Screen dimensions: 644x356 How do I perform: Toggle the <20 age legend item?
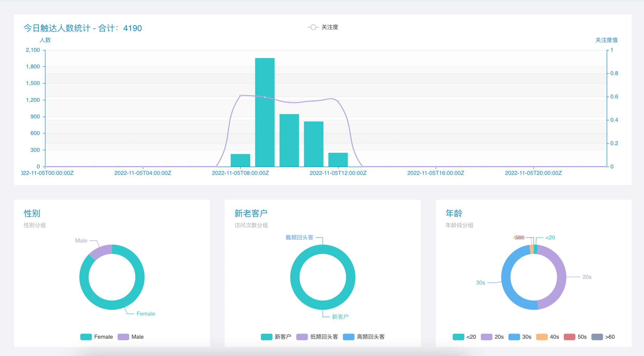click(464, 337)
